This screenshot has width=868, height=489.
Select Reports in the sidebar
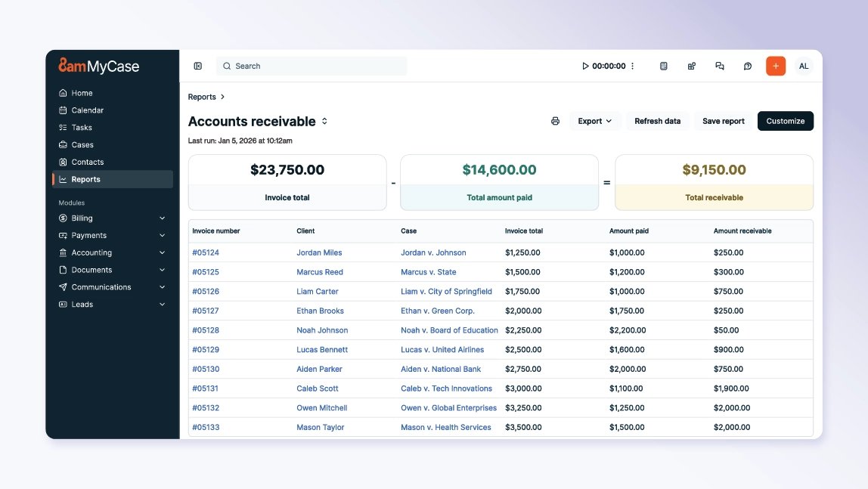click(85, 179)
